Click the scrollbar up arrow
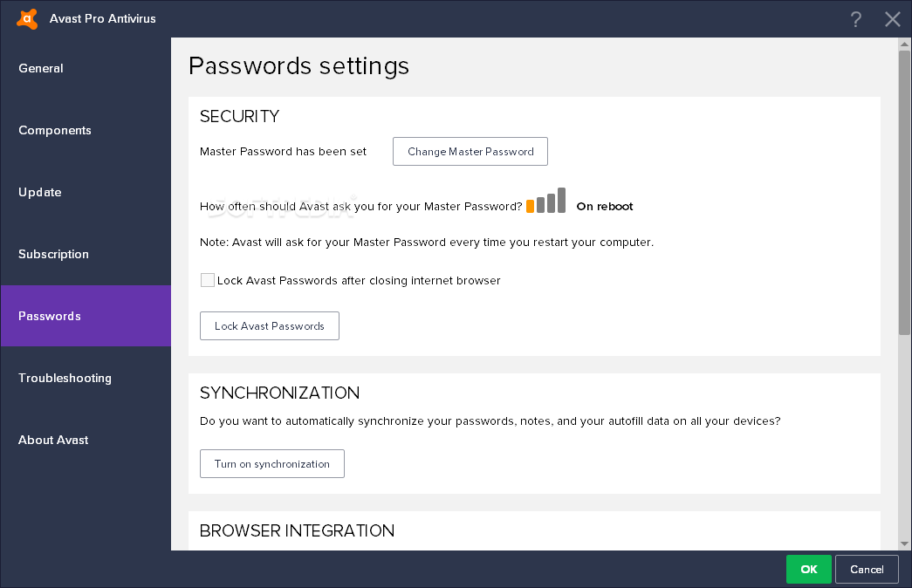The image size is (912, 588). pyautogui.click(x=904, y=44)
